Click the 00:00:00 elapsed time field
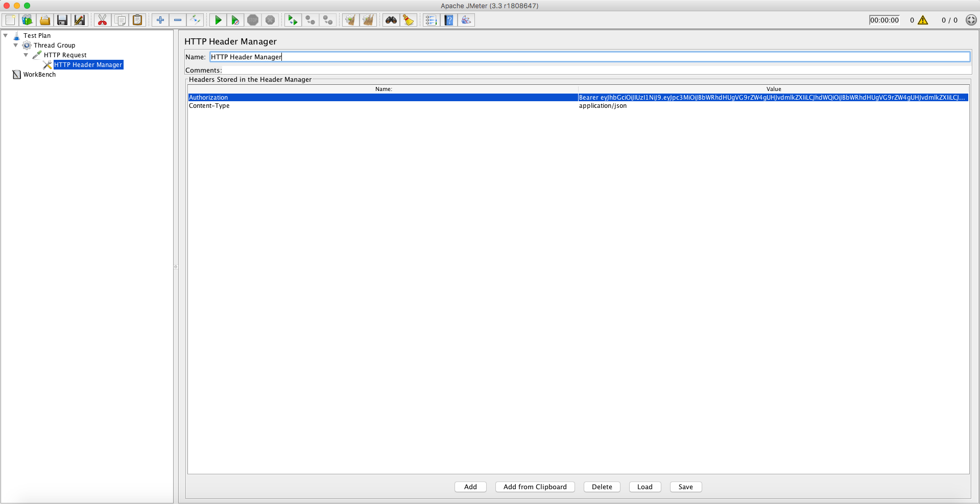 pos(884,20)
